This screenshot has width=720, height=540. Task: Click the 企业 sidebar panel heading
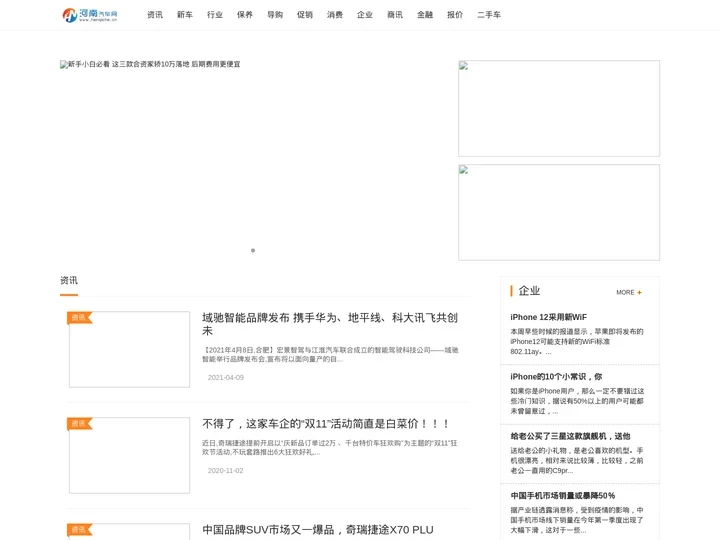tap(529, 291)
